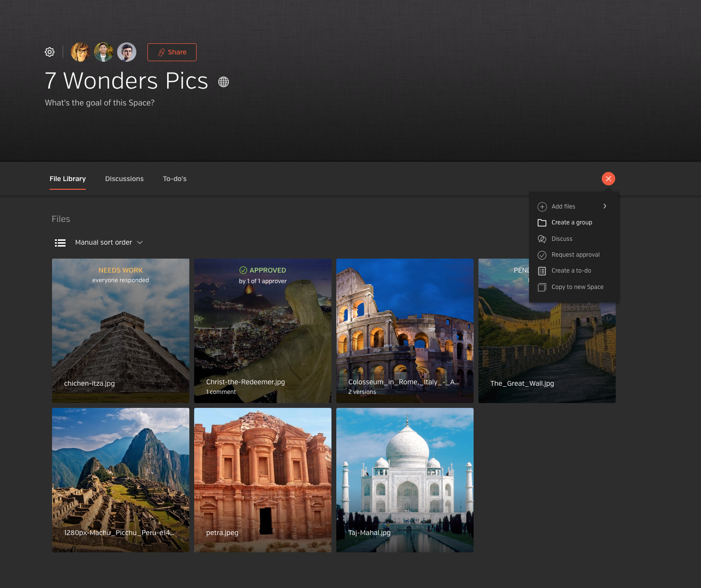Viewport: 701px width, 588px height.
Task: Click the second member avatar in the header
Action: 104,52
